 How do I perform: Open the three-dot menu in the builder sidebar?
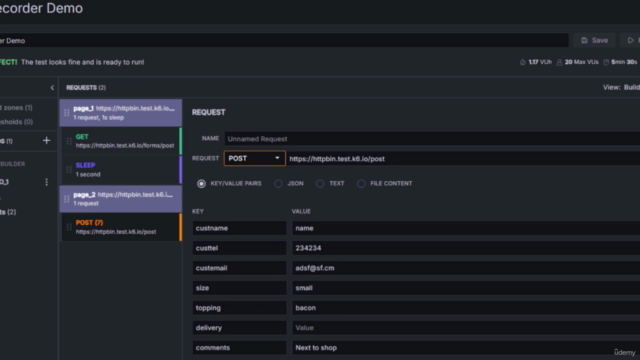47,182
